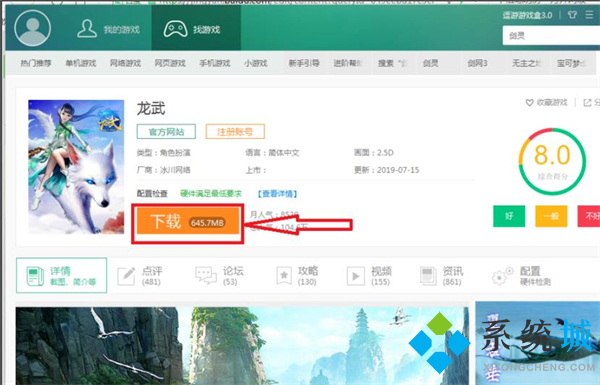
Task: Open the 我的游戏 tab
Action: (x=108, y=29)
